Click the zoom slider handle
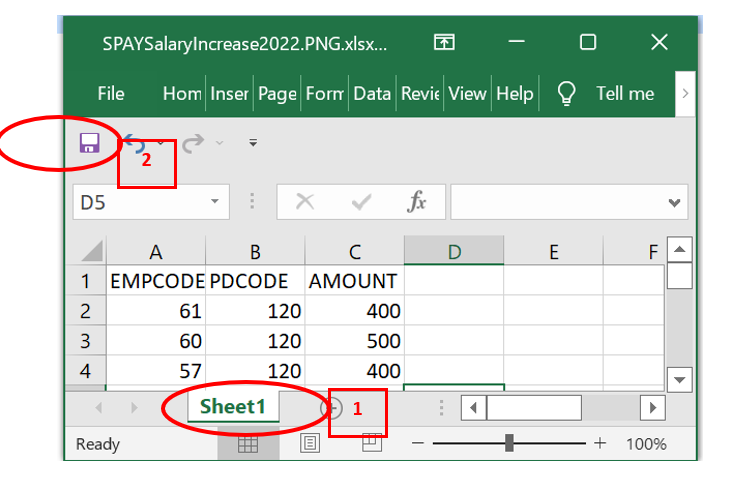This screenshot has width=737, height=479. pyautogui.click(x=510, y=443)
